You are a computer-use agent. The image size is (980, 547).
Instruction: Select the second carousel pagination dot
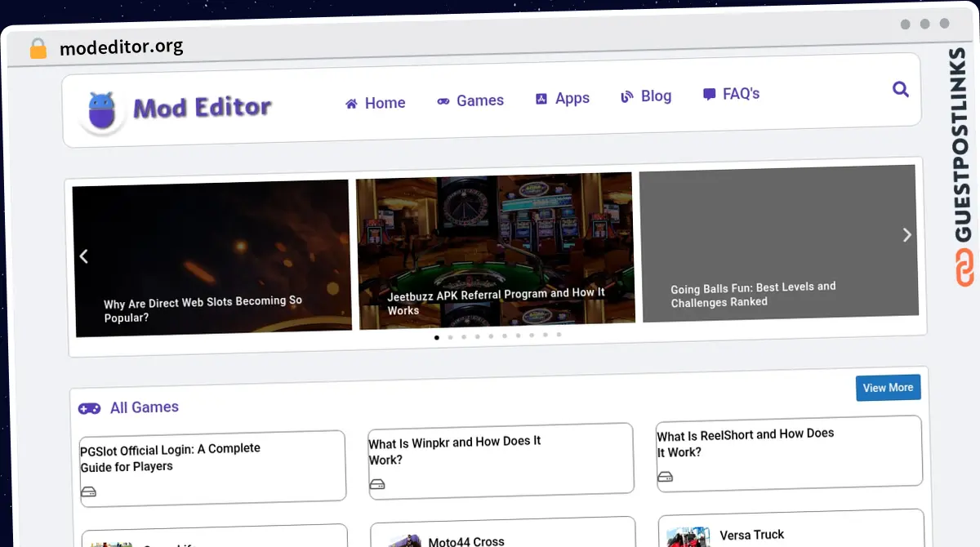[450, 336]
